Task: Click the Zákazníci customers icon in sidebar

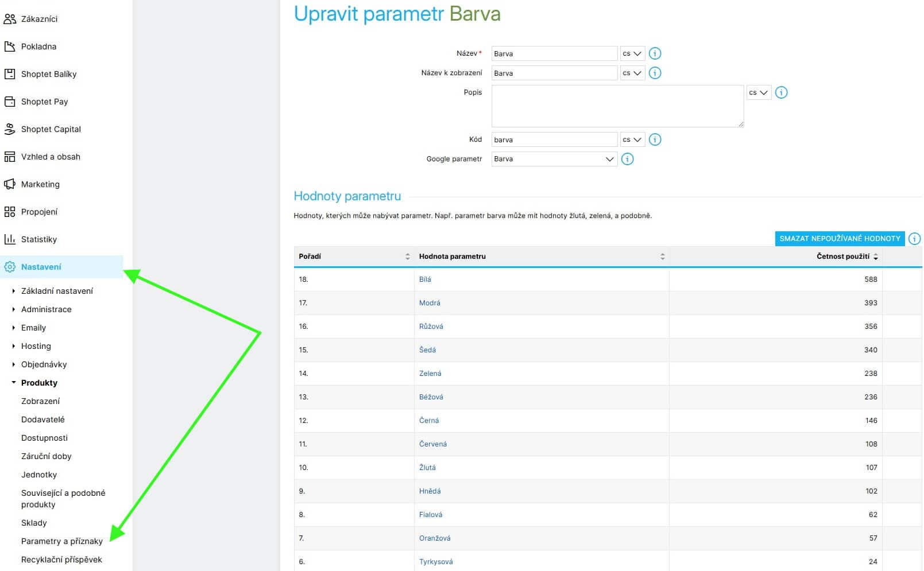Action: coord(10,19)
